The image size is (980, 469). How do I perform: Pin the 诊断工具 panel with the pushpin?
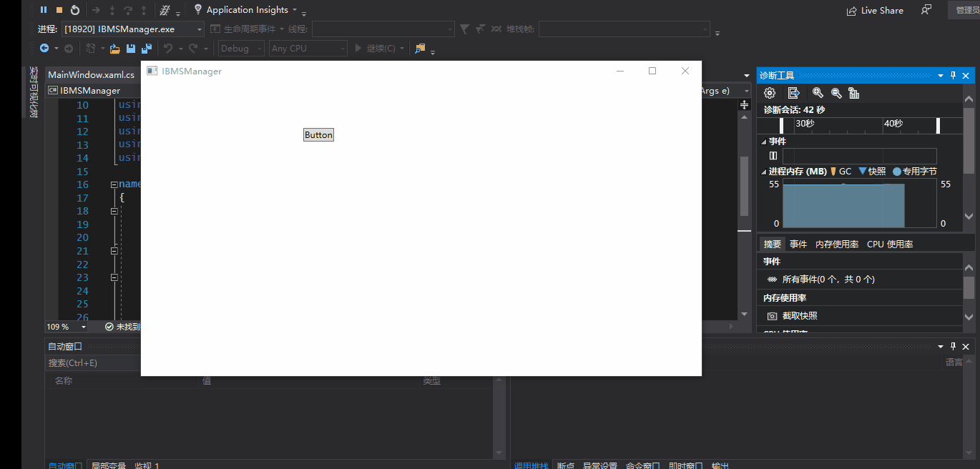953,76
